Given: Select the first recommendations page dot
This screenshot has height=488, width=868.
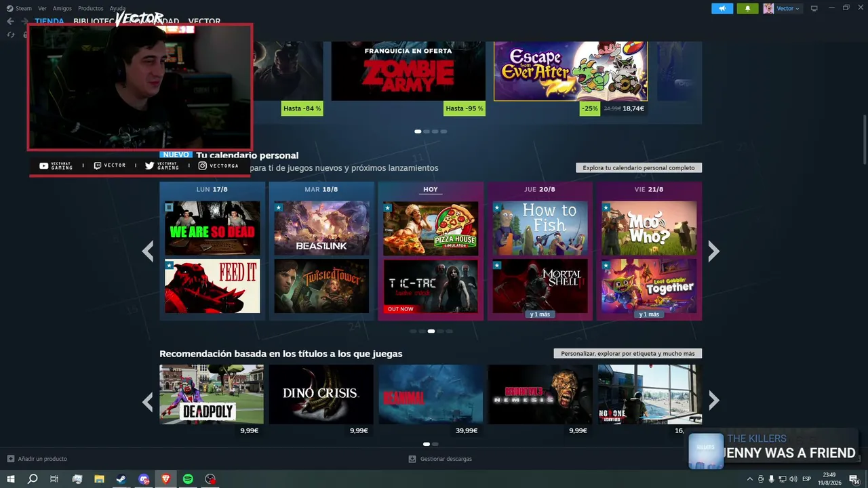Looking at the screenshot, I should (x=427, y=445).
